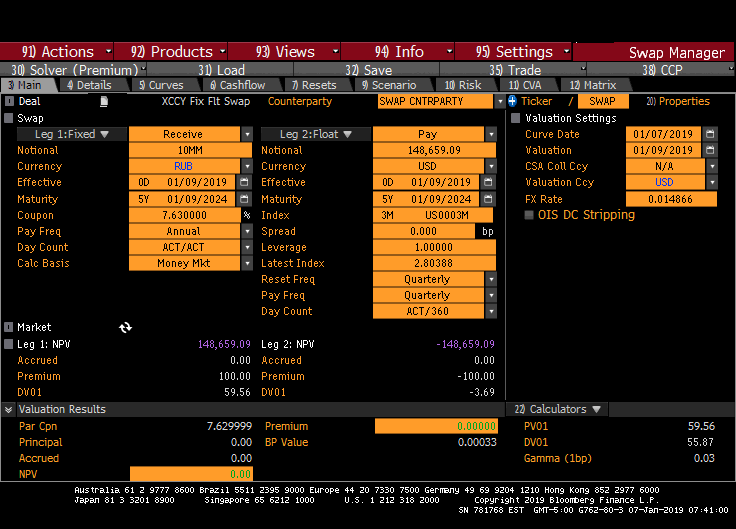Screen dimensions: 736x529
Task: Toggle the Market section square
Action: pyautogui.click(x=9, y=327)
